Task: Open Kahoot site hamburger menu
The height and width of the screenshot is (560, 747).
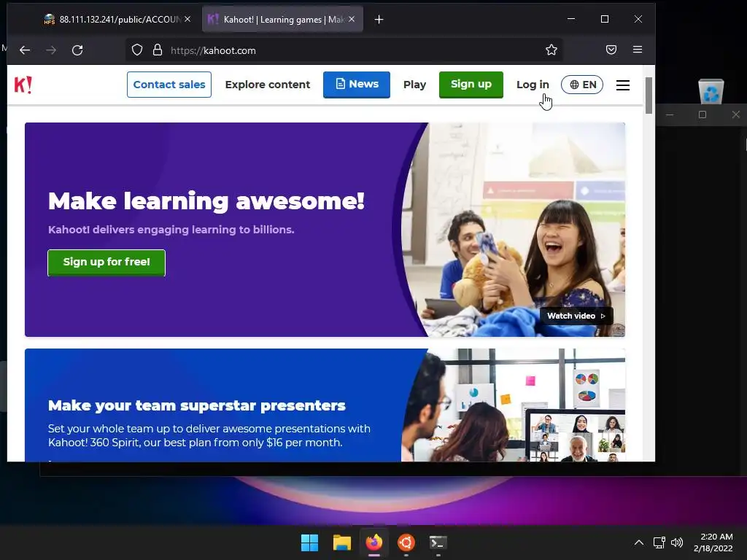Action: [623, 85]
